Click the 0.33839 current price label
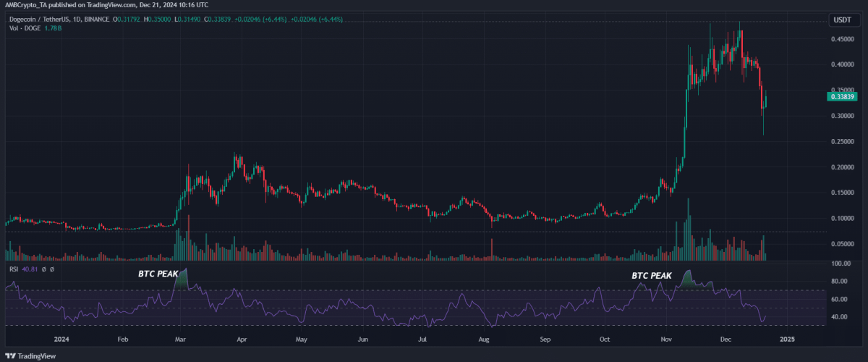Screen dimensions: 868x362 [843, 96]
